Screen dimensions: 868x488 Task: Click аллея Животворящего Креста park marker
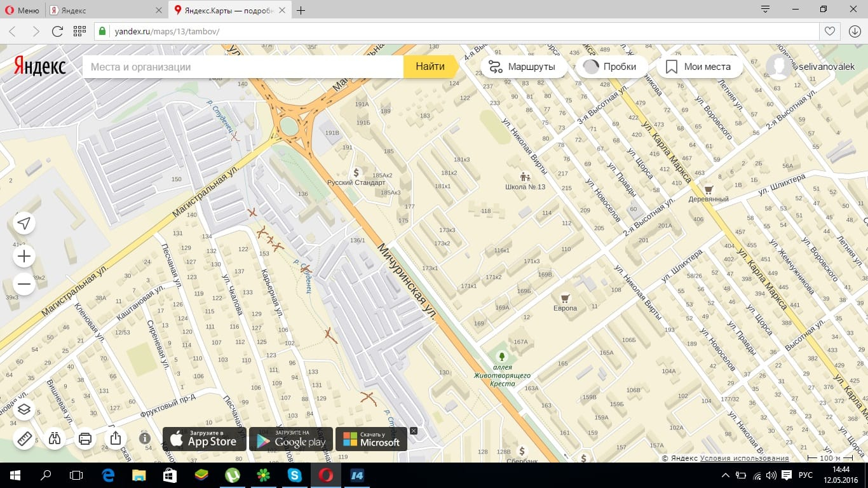click(502, 358)
